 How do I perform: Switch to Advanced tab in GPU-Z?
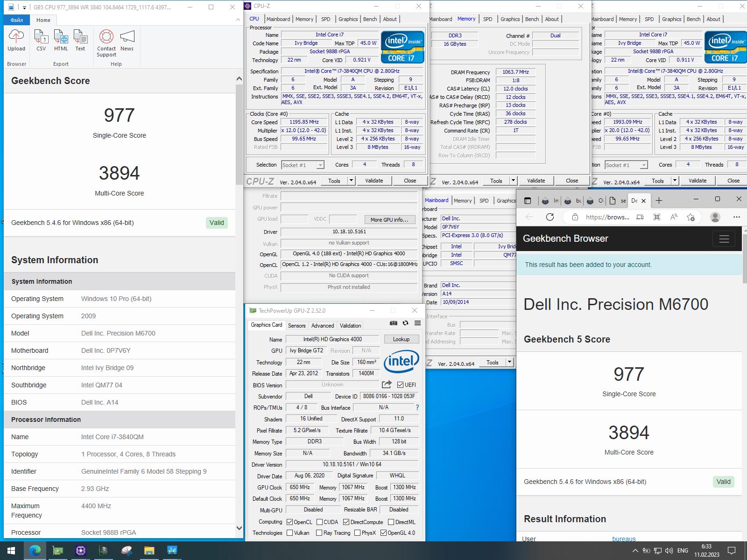pyautogui.click(x=323, y=325)
